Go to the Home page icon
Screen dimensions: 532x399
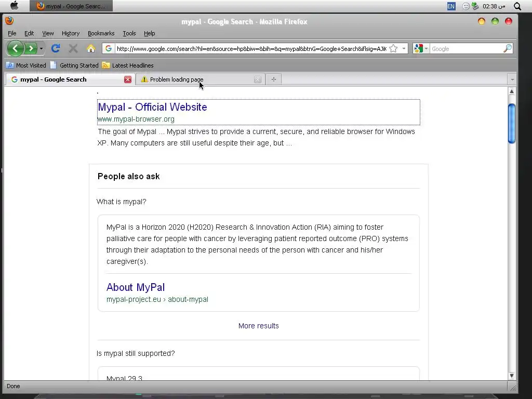coord(90,48)
